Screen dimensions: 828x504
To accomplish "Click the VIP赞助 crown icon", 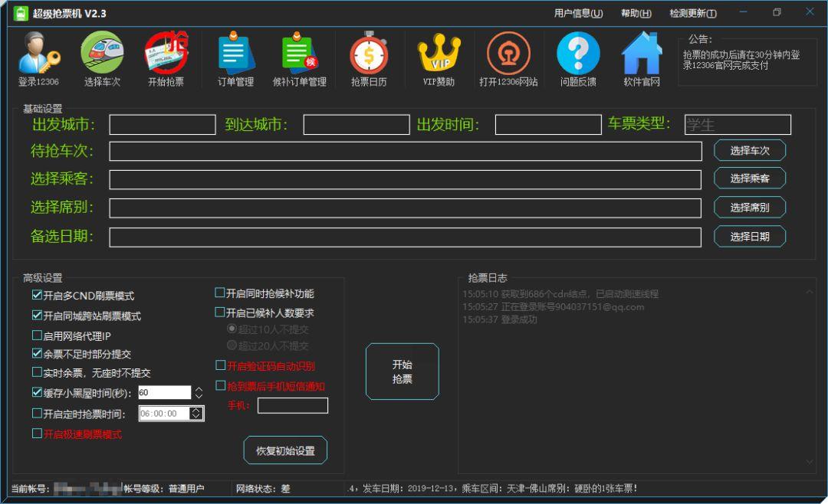I will click(x=439, y=54).
